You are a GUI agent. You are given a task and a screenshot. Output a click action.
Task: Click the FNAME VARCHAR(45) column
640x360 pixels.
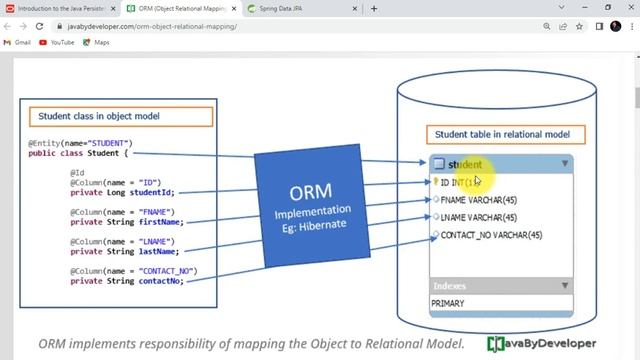point(478,200)
